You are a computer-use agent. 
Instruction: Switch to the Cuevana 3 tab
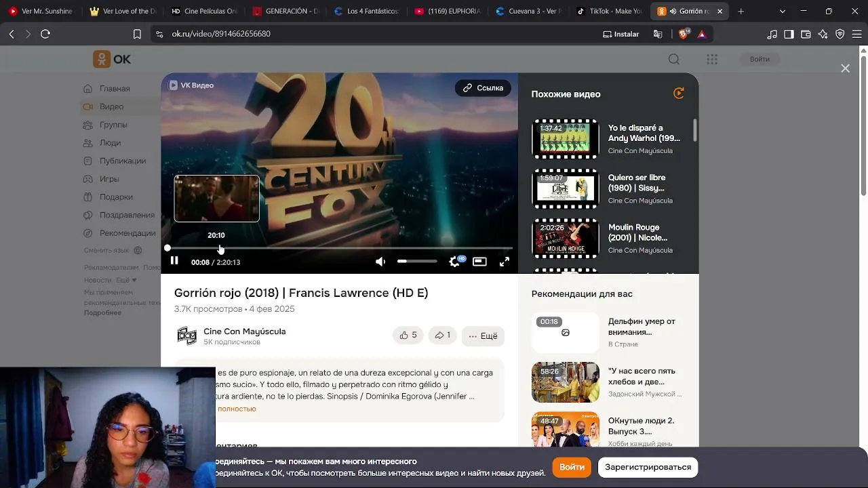[x=529, y=11]
